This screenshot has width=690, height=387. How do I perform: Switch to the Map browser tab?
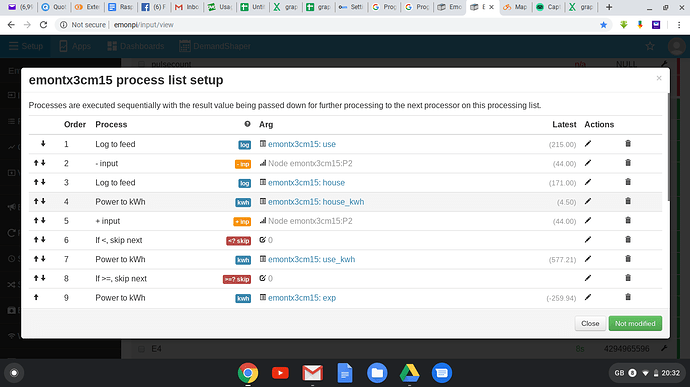516,7
